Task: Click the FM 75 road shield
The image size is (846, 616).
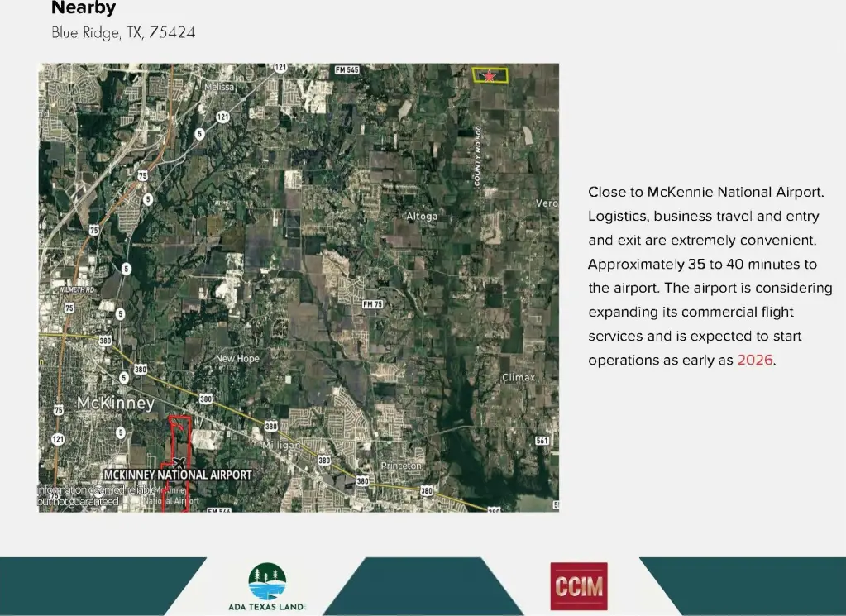Action: (372, 304)
